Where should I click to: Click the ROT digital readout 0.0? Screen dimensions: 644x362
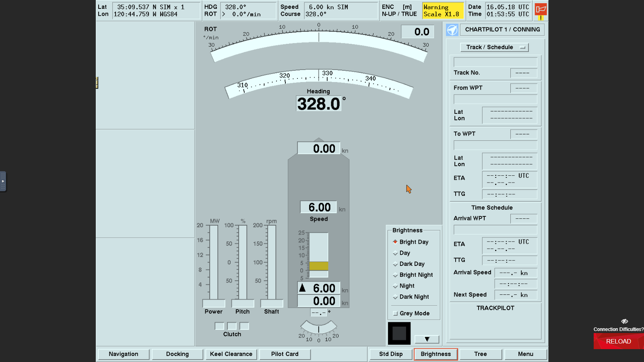coord(418,32)
